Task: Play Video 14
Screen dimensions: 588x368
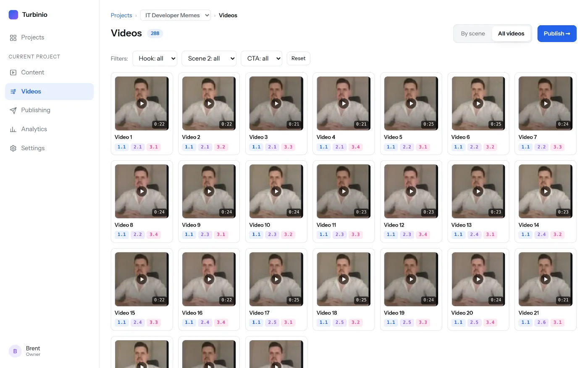Action: pos(546,191)
